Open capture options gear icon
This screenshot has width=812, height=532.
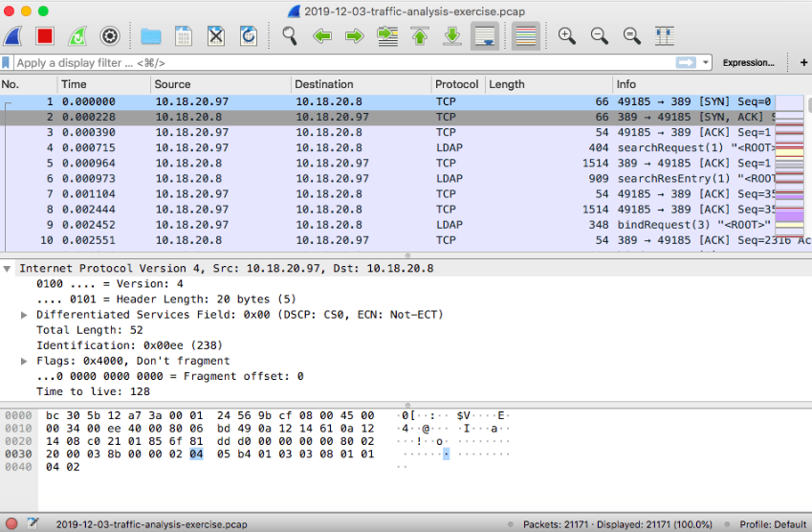click(110, 36)
